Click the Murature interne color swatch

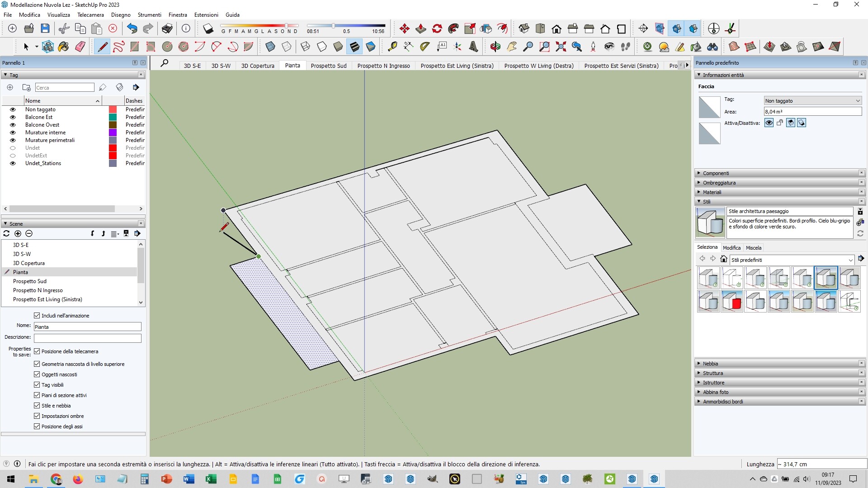113,133
